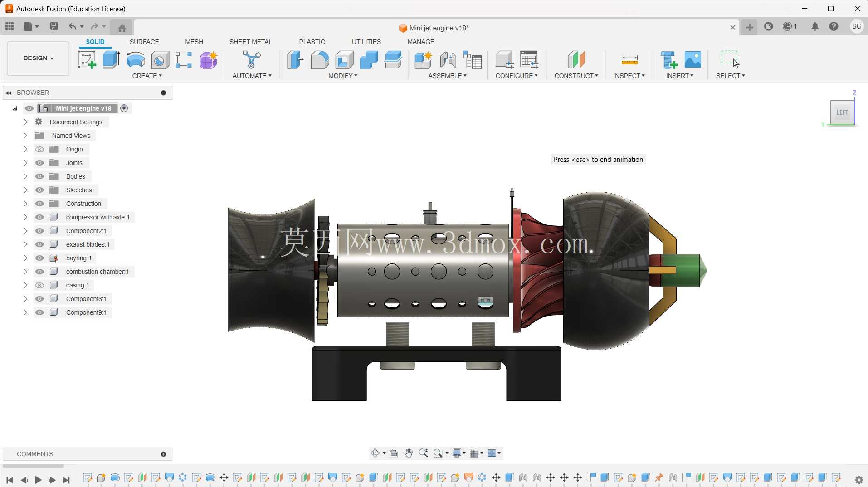
Task: Switch to the MESH tab
Action: 194,42
